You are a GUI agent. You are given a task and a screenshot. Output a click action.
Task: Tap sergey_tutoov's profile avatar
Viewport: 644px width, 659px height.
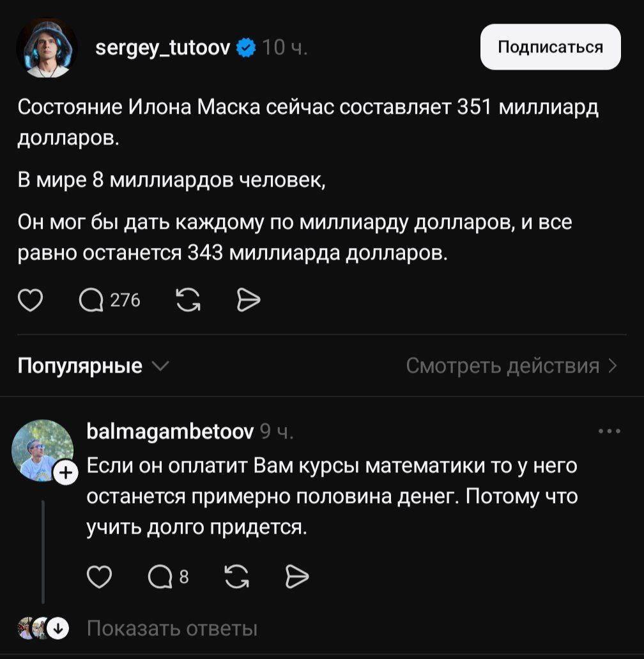coord(47,48)
